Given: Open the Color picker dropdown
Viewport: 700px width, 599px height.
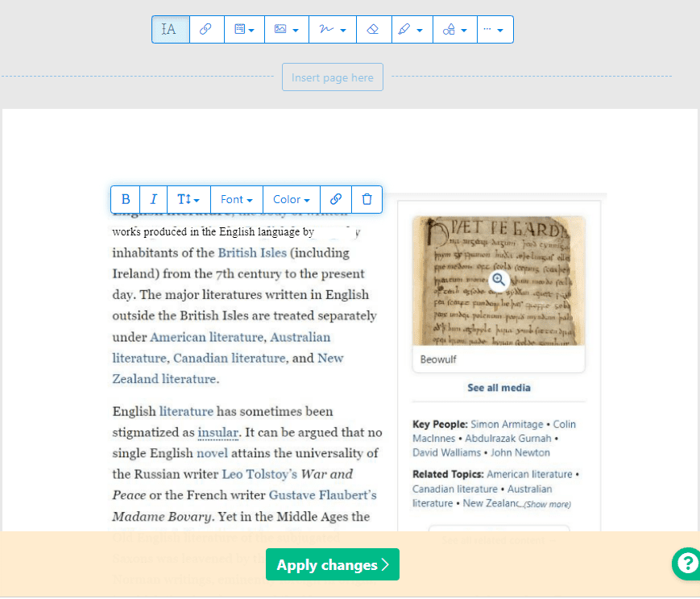Looking at the screenshot, I should coord(291,199).
